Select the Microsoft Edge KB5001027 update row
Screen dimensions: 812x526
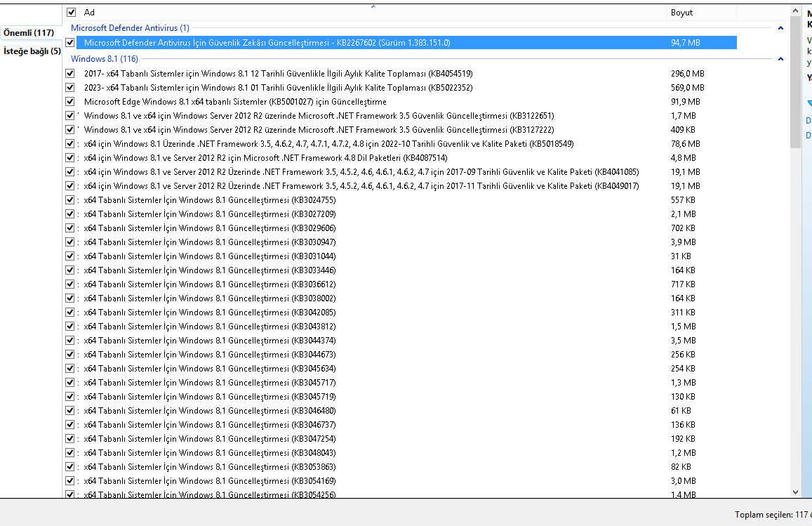pyautogui.click(x=235, y=102)
